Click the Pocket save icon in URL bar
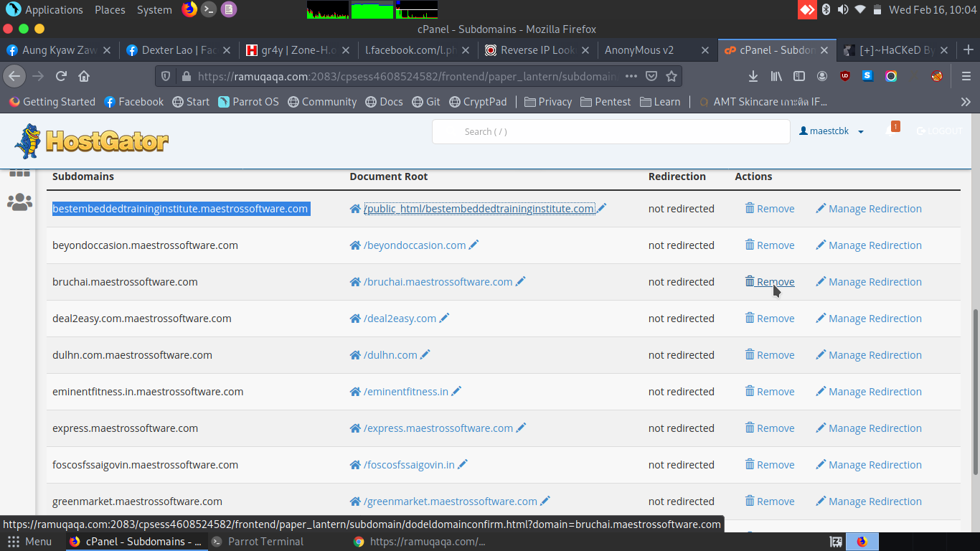Image resolution: width=980 pixels, height=551 pixels. [651, 76]
